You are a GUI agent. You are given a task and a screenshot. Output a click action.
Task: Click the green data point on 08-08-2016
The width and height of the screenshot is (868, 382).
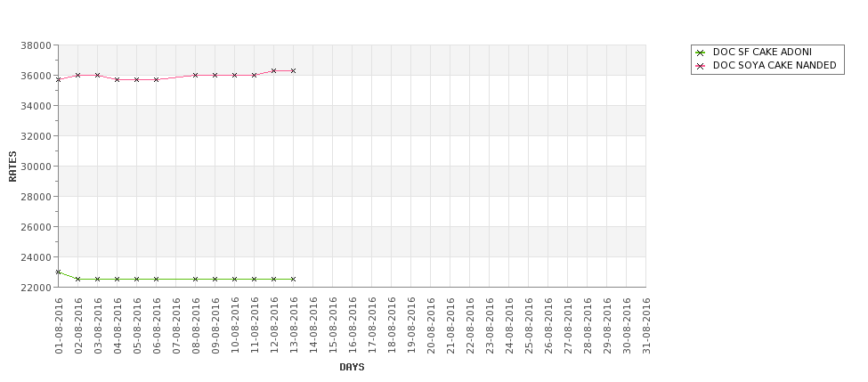click(195, 279)
